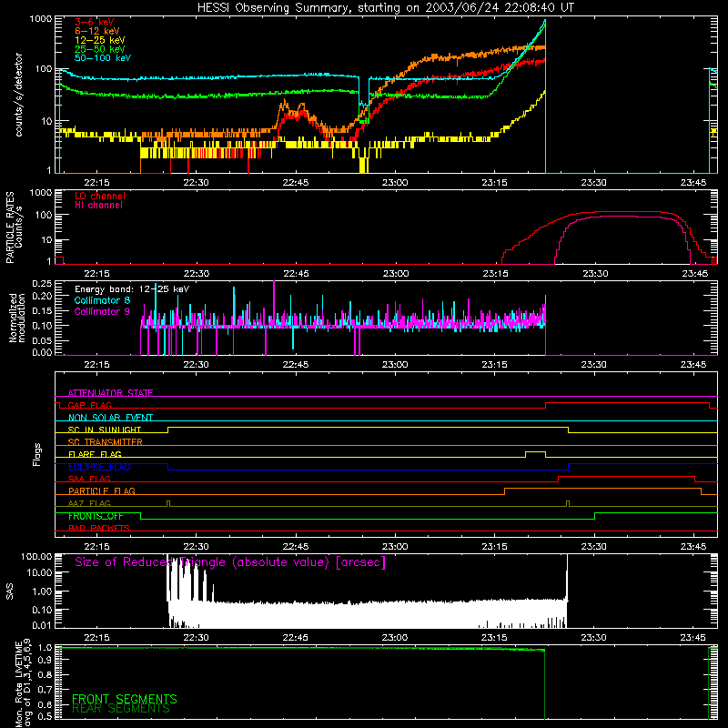Select the red '3-6 keV' legend label
The image size is (728, 728).
pyautogui.click(x=94, y=22)
